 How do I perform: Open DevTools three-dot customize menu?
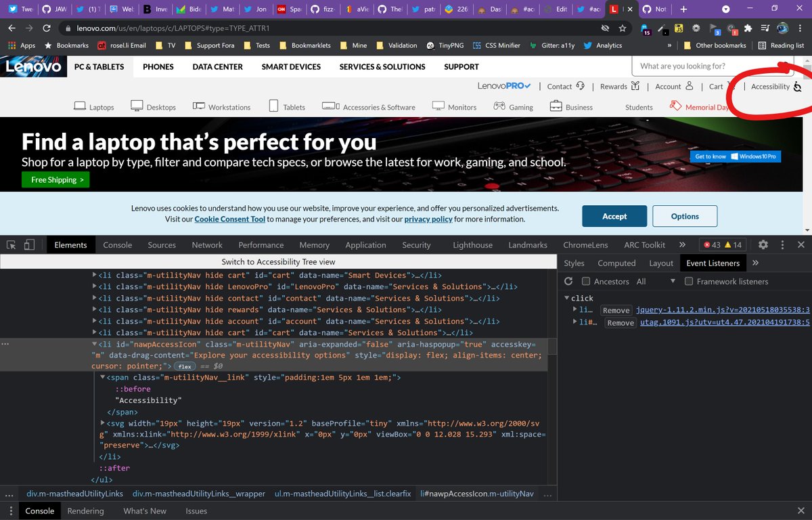(782, 244)
